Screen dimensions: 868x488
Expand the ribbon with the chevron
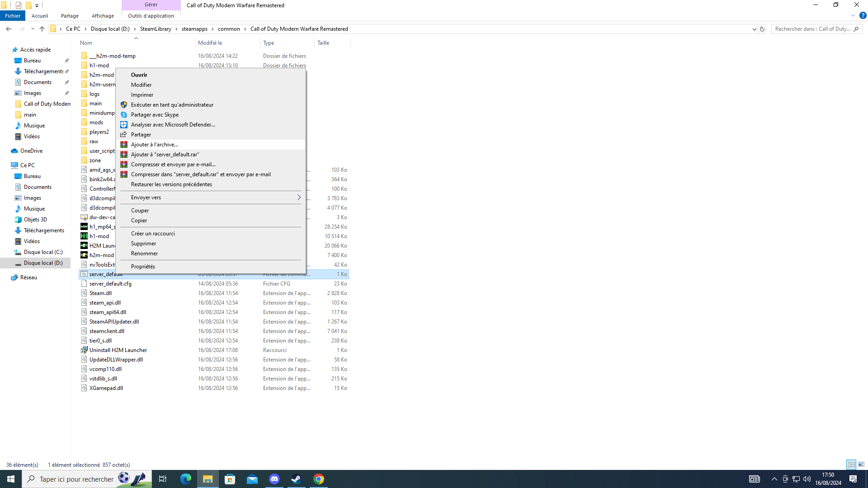[x=853, y=15]
